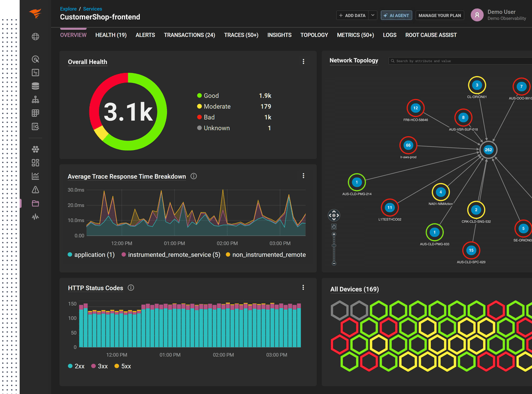532x394 pixels.
Task: Expand the Add Data dropdown arrow
Action: coord(372,15)
